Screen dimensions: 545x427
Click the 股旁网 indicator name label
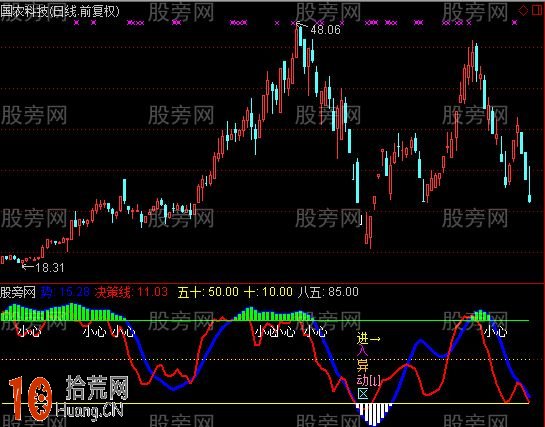[18, 292]
